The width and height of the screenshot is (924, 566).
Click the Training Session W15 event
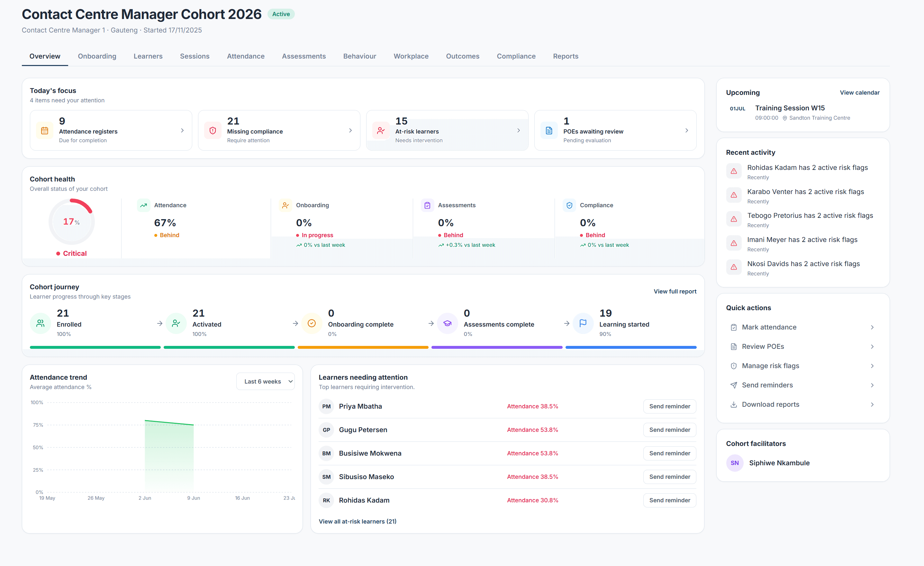[802, 112]
